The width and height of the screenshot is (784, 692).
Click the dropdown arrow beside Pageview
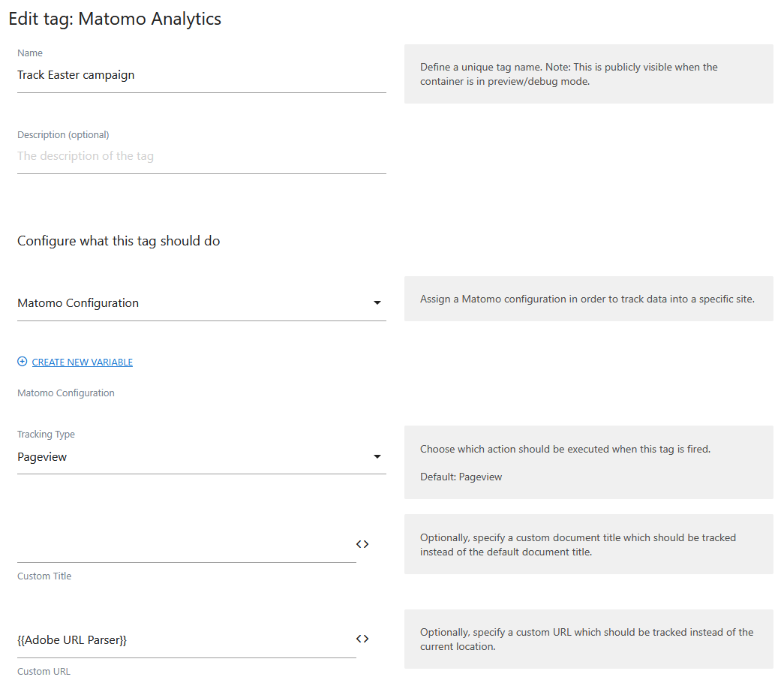[377, 456]
